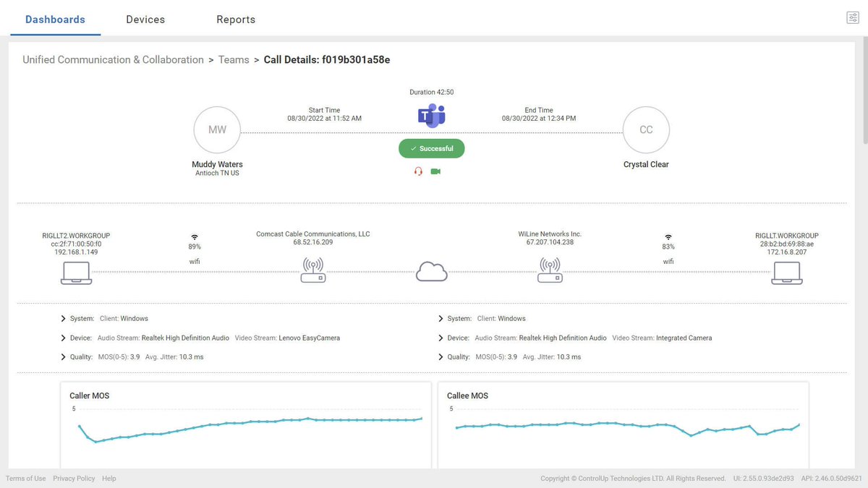Click Integrated Camera video stream text

pyautogui.click(x=684, y=338)
